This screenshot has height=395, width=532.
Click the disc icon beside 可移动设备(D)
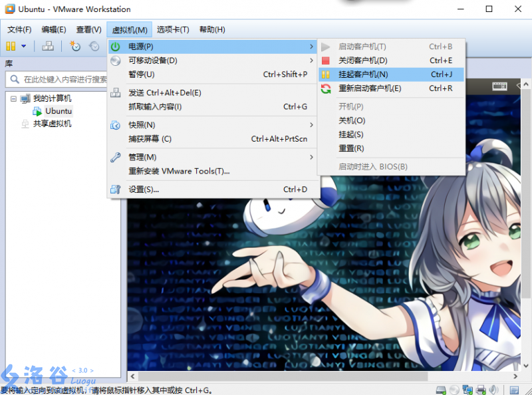tap(115, 61)
